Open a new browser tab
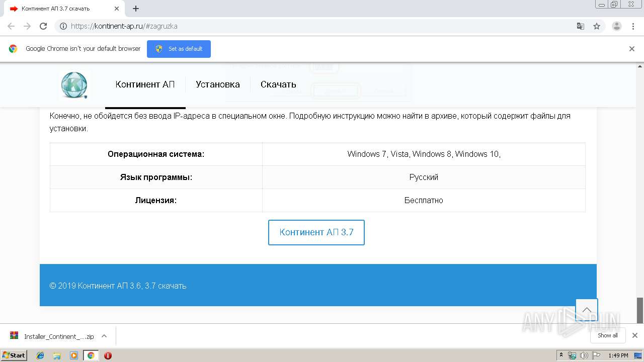Viewport: 644px width, 362px height. tap(136, 9)
